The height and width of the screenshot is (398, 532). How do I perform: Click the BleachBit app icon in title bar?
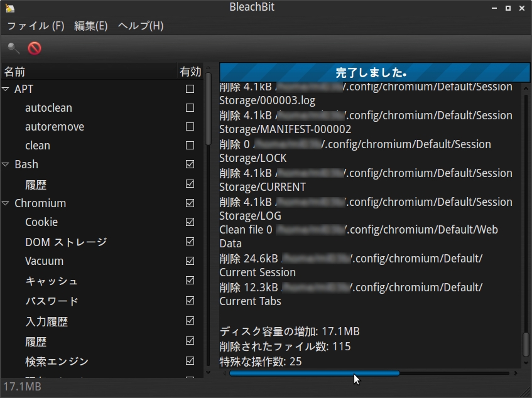(x=10, y=8)
